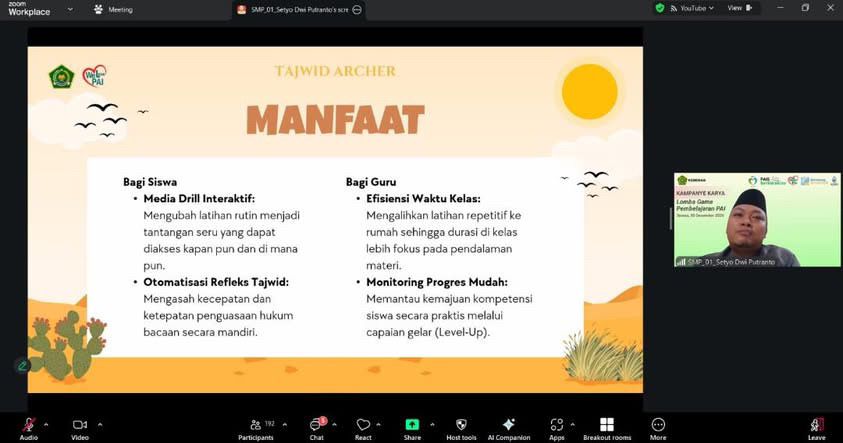843x443 pixels.
Task: Open the Apps menu
Action: [556, 426]
